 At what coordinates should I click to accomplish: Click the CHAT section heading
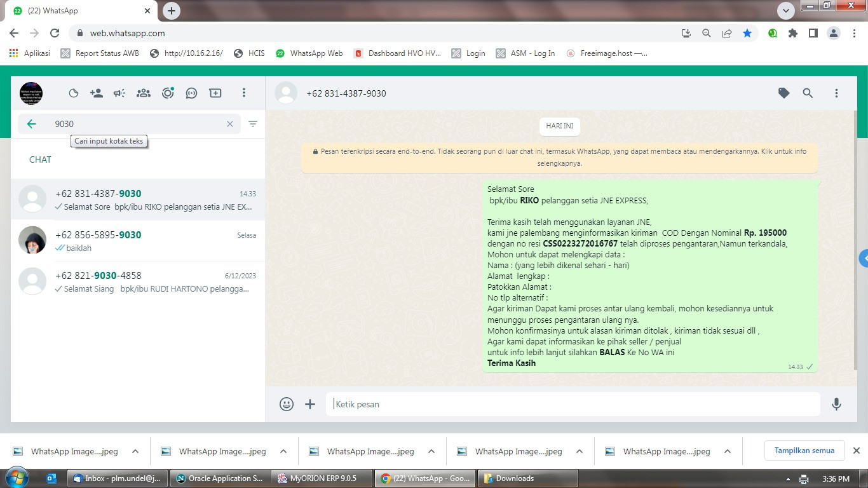(40, 159)
